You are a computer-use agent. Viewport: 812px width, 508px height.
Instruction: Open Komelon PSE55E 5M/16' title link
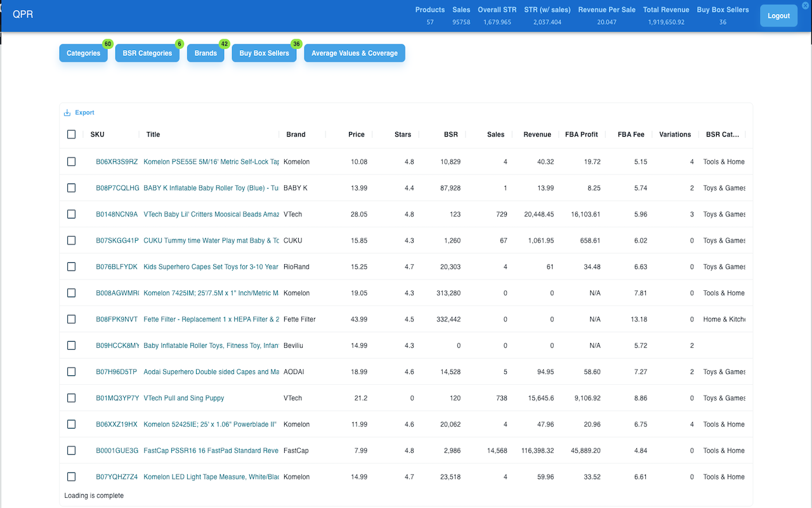click(x=211, y=162)
